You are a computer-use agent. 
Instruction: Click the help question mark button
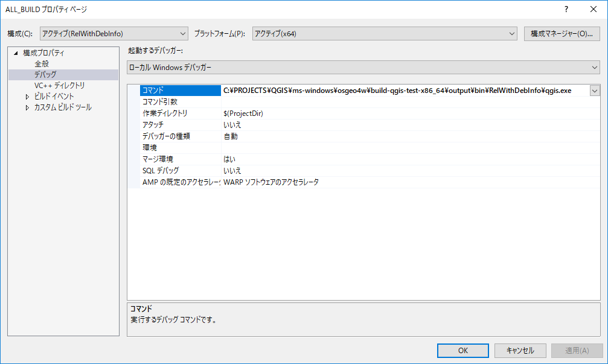(566, 9)
